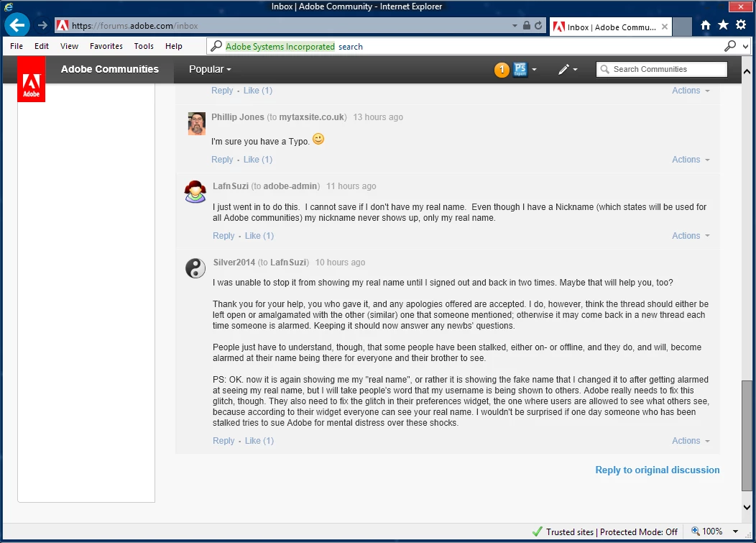Like LafnSuzi's comment
Image resolution: width=756 pixels, height=543 pixels.
point(259,236)
